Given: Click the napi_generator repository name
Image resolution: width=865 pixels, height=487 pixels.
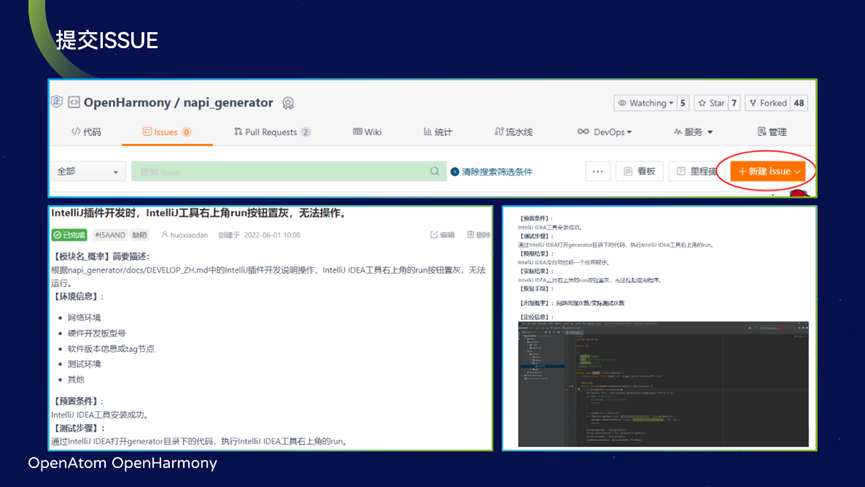Looking at the screenshot, I should pos(228,103).
